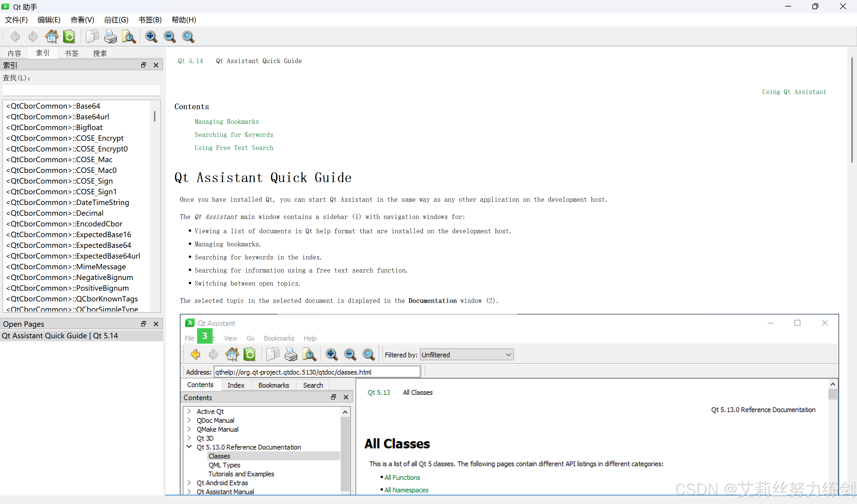The width and height of the screenshot is (857, 504).
Task: Click the Zoom Out magnifier icon
Action: click(170, 36)
